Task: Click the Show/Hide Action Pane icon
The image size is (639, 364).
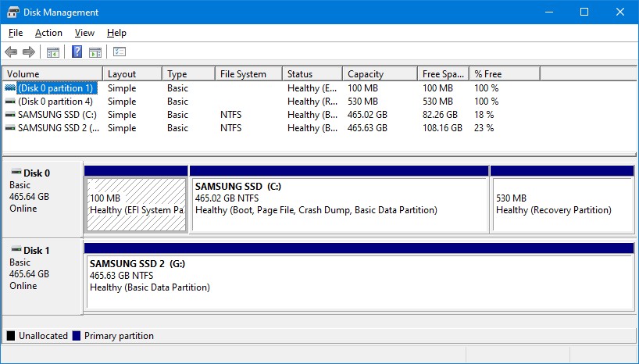Action: tap(95, 52)
